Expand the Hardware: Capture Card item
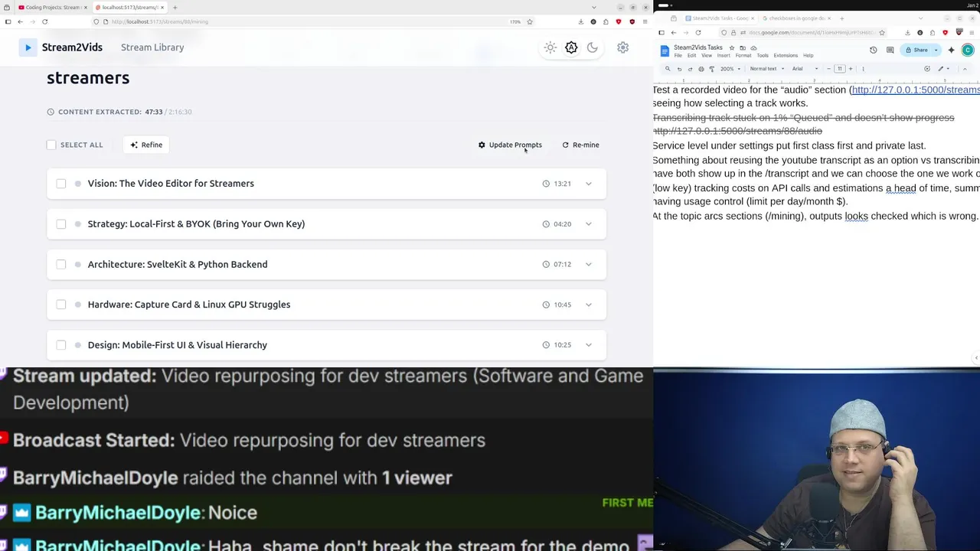980x551 pixels. [589, 305]
